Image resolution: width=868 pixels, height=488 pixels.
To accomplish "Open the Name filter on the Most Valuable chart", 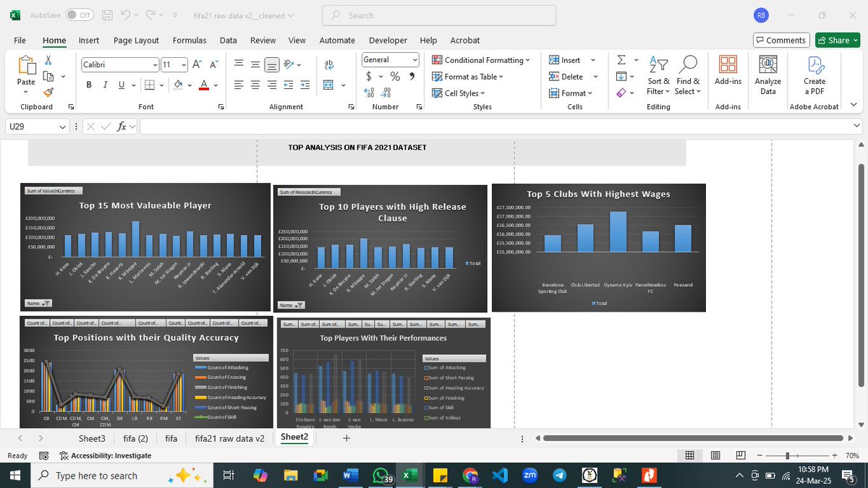I will 38,303.
